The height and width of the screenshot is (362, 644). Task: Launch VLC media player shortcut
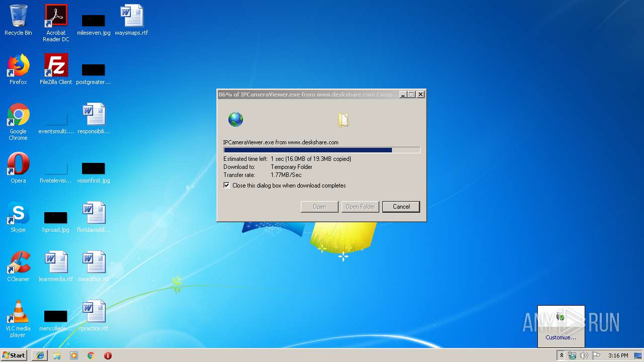(18, 319)
